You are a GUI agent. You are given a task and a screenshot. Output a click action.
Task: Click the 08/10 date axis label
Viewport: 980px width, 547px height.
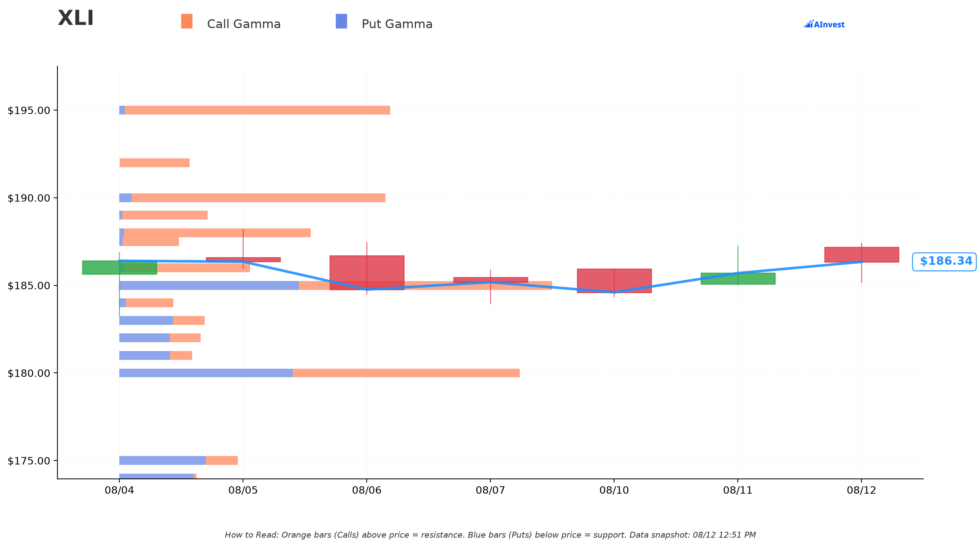coord(614,490)
